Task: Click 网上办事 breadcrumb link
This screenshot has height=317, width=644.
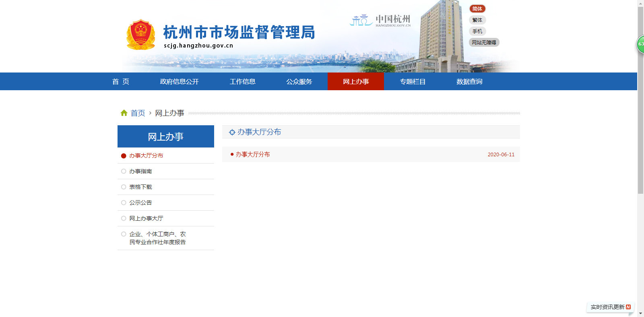Action: [x=169, y=113]
